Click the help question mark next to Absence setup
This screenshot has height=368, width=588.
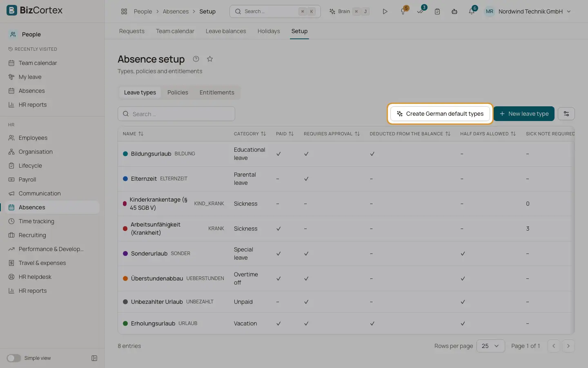point(196,59)
